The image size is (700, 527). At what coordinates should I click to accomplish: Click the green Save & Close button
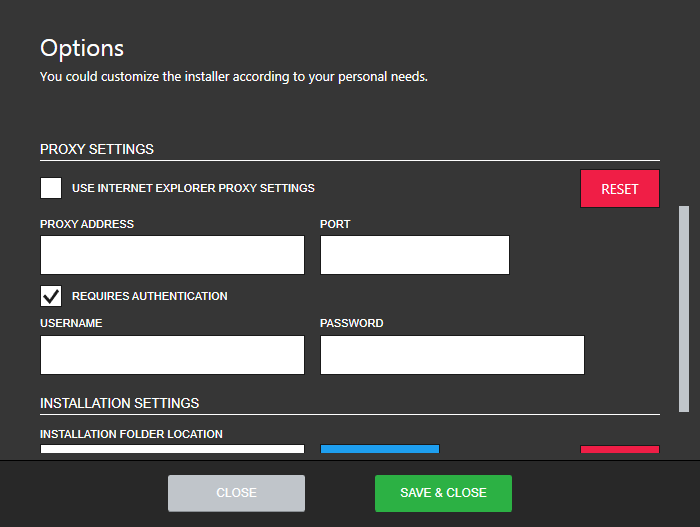coord(443,493)
